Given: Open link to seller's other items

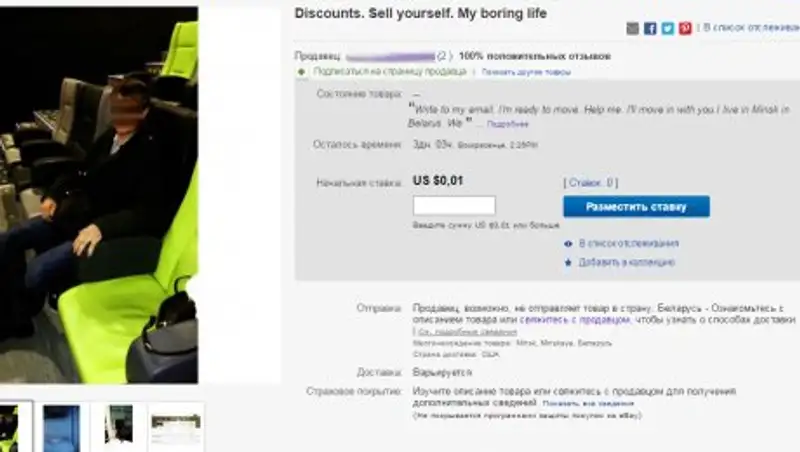Looking at the screenshot, I should (x=526, y=72).
